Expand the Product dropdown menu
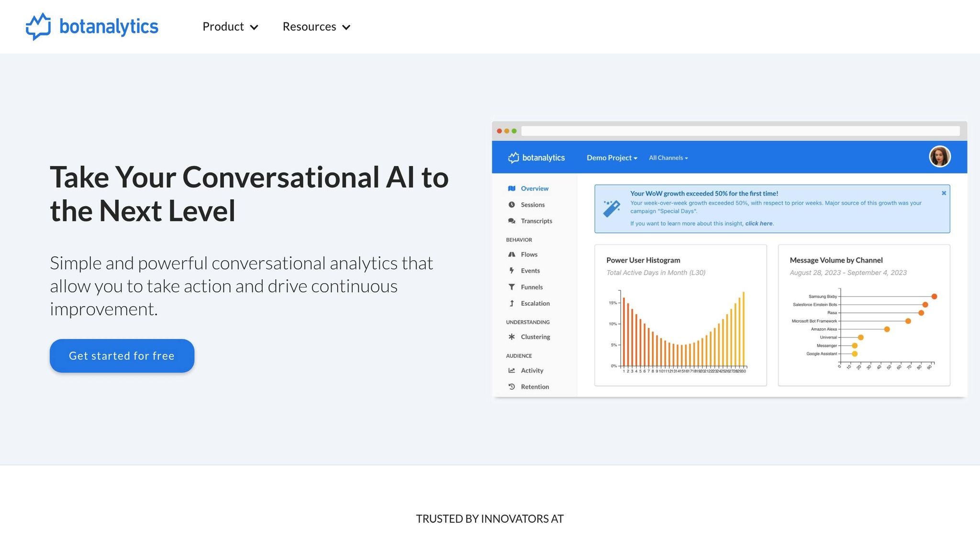 (x=230, y=27)
